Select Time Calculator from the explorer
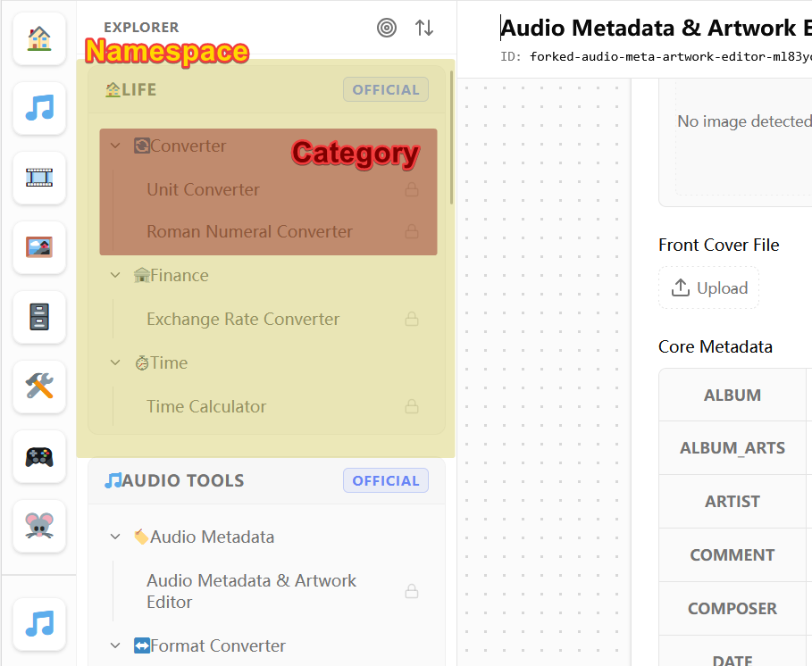Image resolution: width=812 pixels, height=666 pixels. tap(206, 406)
